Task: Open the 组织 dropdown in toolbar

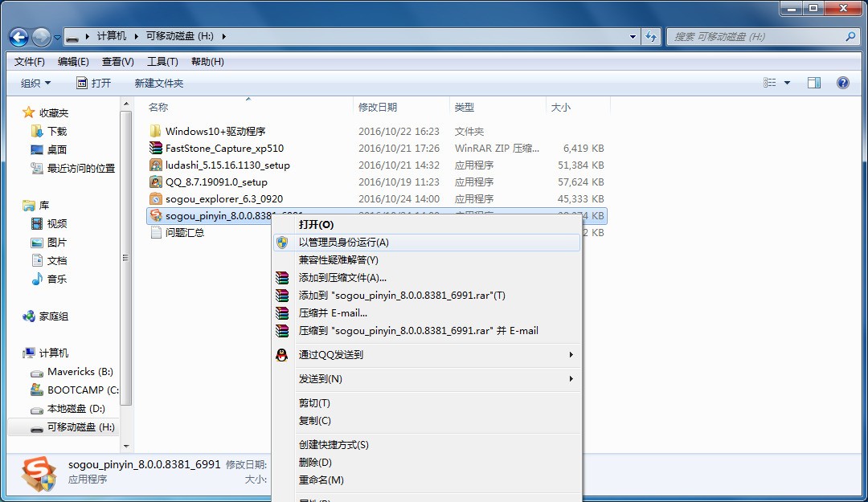Action: point(35,84)
